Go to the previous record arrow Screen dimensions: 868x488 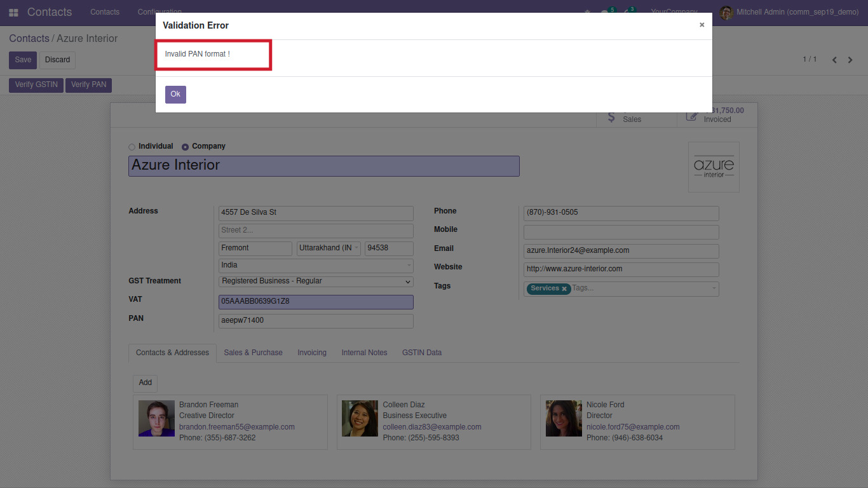tap(834, 60)
